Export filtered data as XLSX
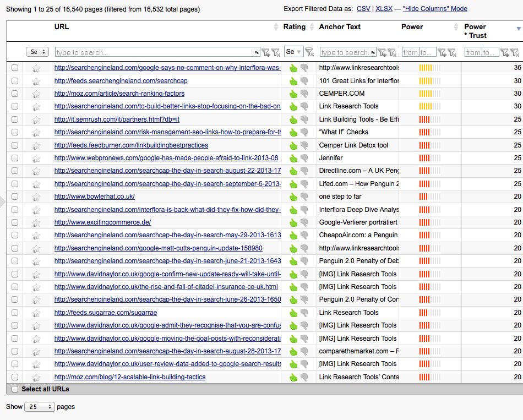The height and width of the screenshot is (420, 523). [x=384, y=9]
